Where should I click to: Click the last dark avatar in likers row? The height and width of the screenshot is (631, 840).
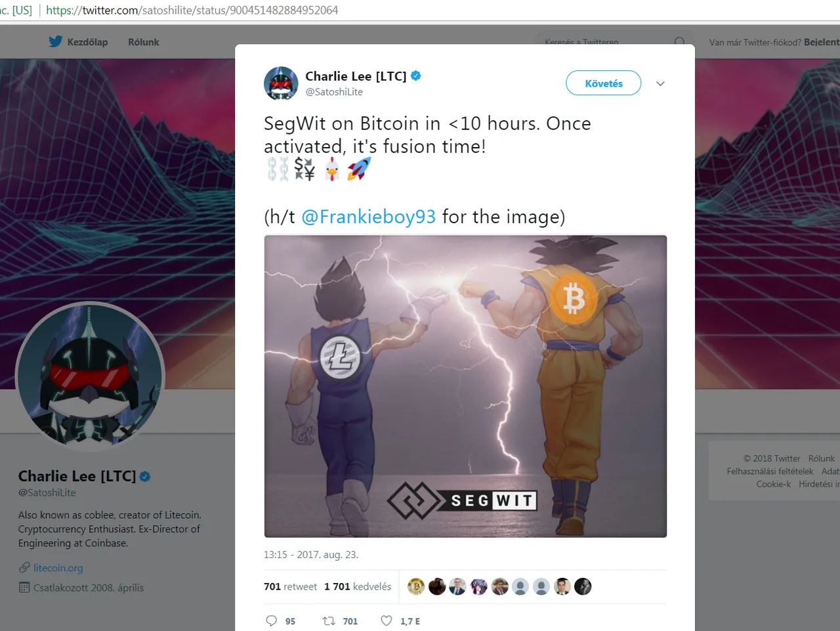tap(583, 586)
